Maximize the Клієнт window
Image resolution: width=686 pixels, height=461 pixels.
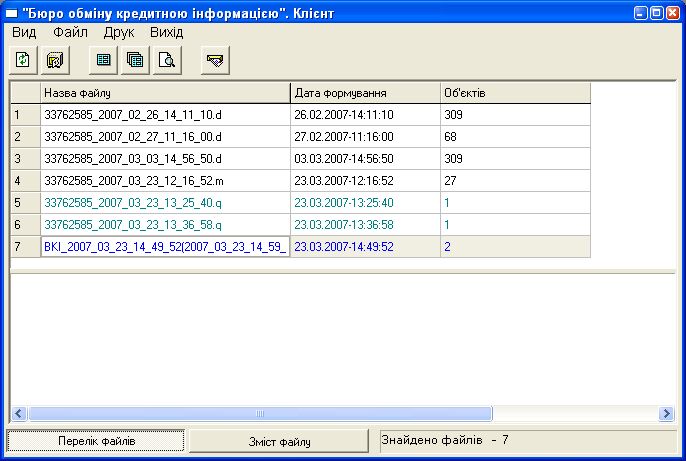click(x=656, y=13)
